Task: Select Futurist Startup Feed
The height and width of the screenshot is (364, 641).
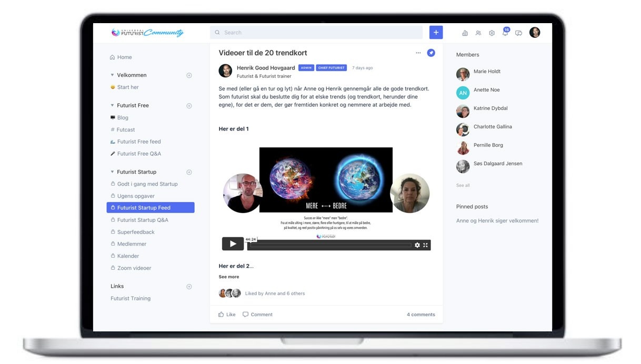Action: (151, 208)
